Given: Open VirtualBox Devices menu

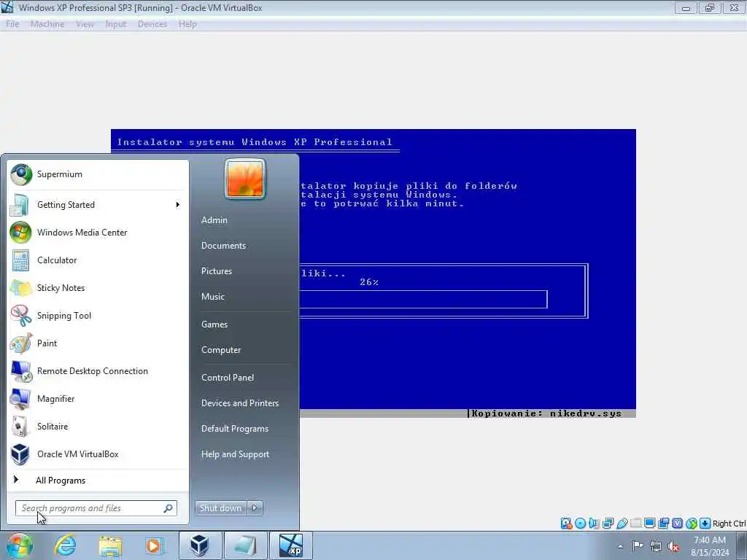Looking at the screenshot, I should (x=152, y=24).
